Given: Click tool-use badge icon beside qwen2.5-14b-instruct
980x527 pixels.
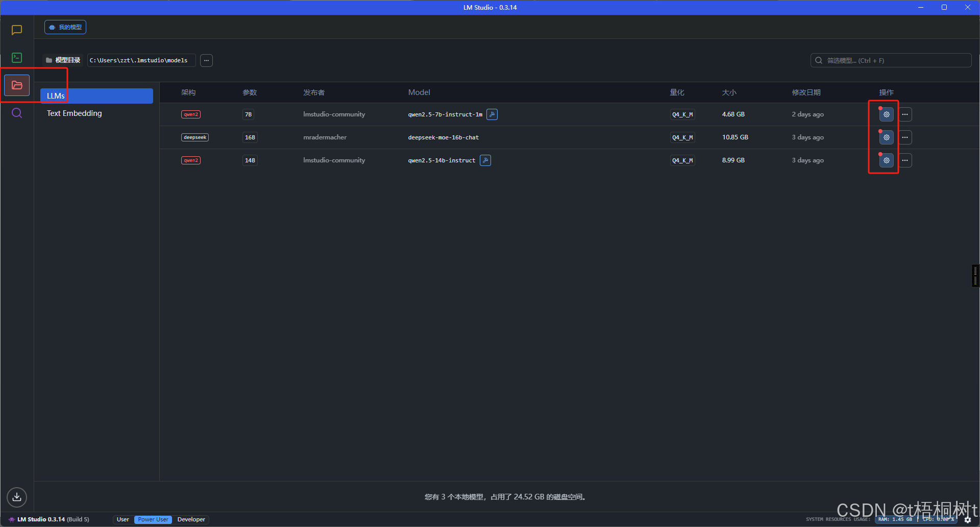Looking at the screenshot, I should [x=485, y=160].
